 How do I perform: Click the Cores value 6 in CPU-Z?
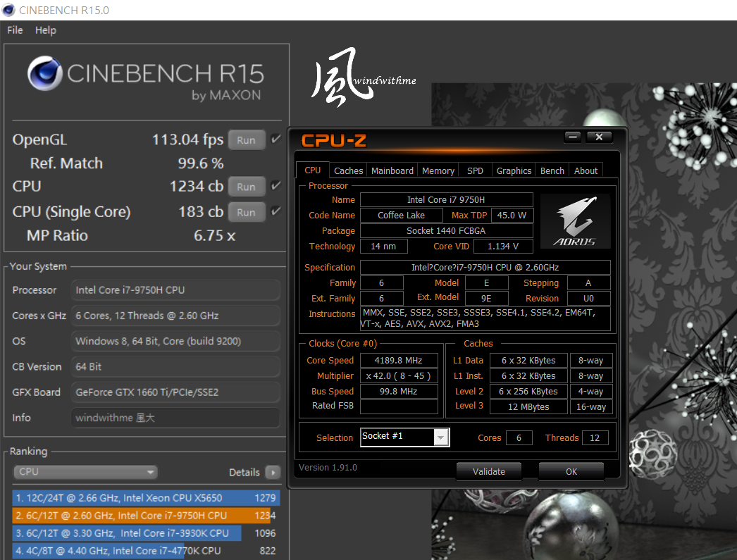click(519, 438)
